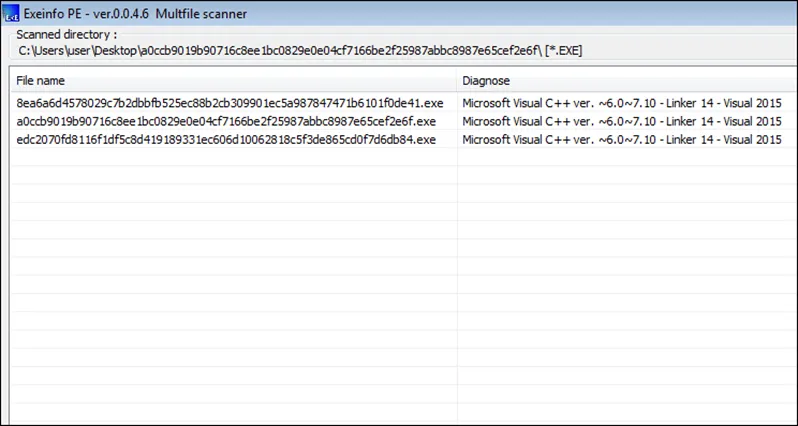Click the Diagnose result of the edc2070 file

click(x=621, y=140)
